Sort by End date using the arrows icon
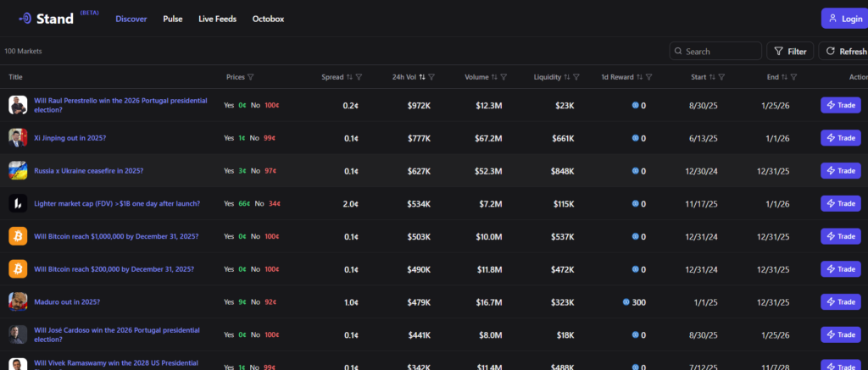This screenshot has height=370, width=868. (784, 77)
